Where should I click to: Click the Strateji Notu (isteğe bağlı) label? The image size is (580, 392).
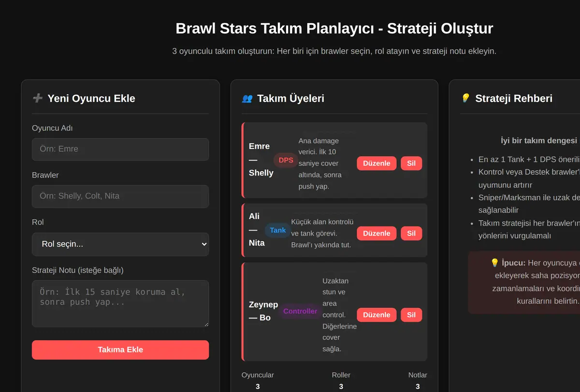tap(78, 270)
